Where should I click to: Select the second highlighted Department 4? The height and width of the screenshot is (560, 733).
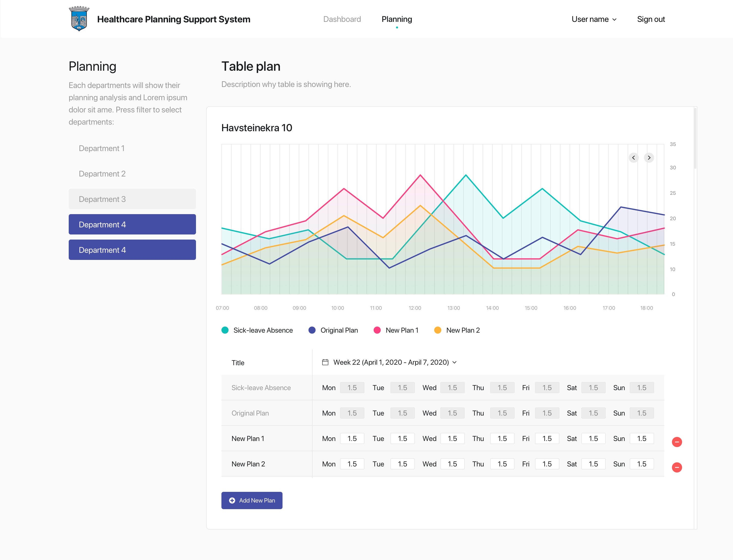click(x=132, y=250)
